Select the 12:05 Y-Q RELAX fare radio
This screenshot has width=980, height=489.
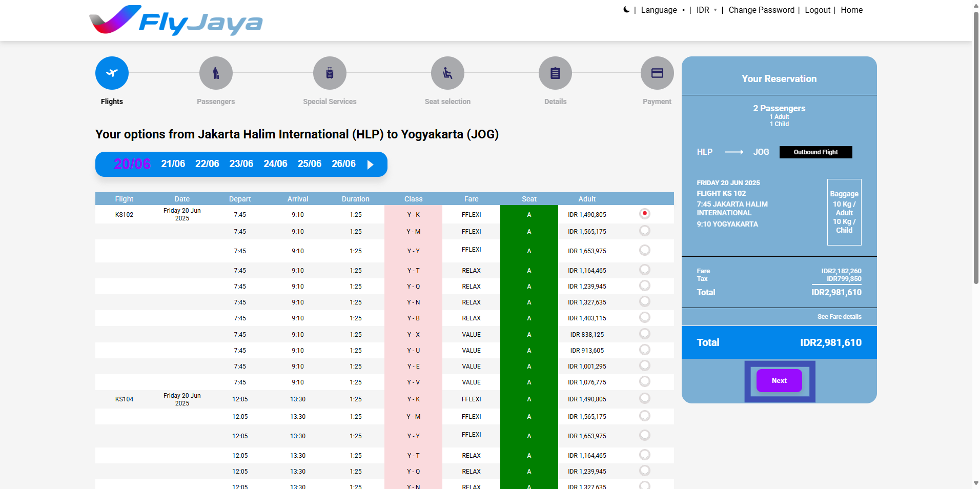pos(645,471)
